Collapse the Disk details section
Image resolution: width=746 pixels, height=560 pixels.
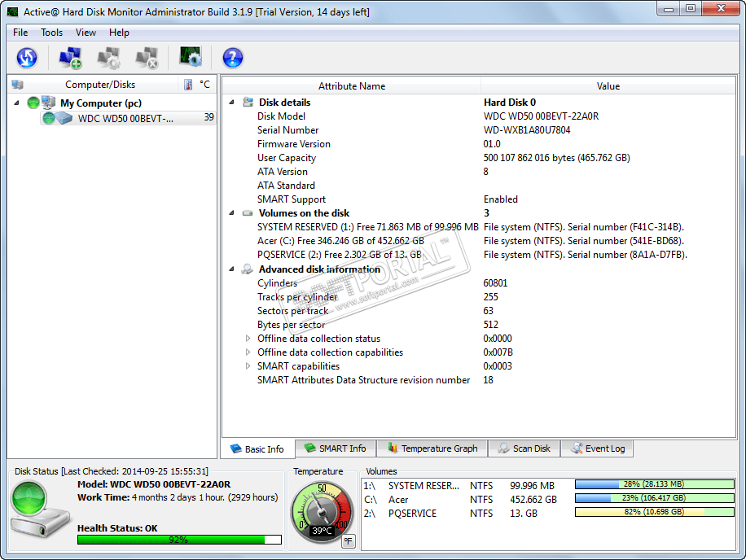(231, 103)
